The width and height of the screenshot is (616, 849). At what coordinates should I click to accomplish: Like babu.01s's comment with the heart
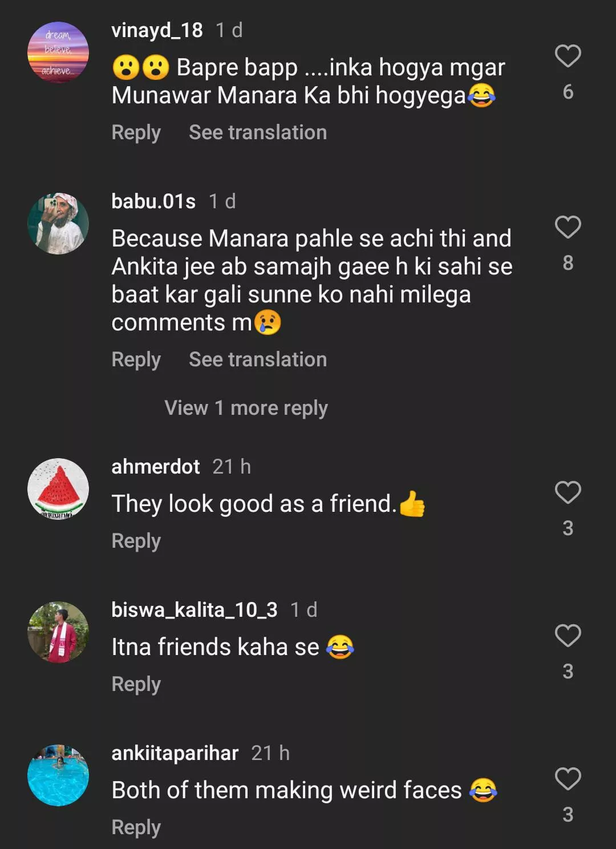click(568, 227)
